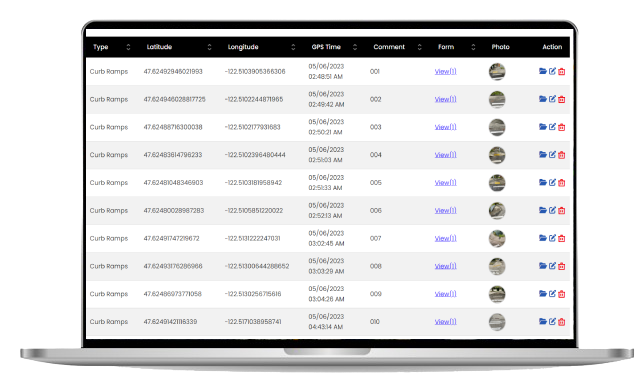The image size is (640, 390).
Task: Edit the record with comment 007
Action: pos(552,238)
